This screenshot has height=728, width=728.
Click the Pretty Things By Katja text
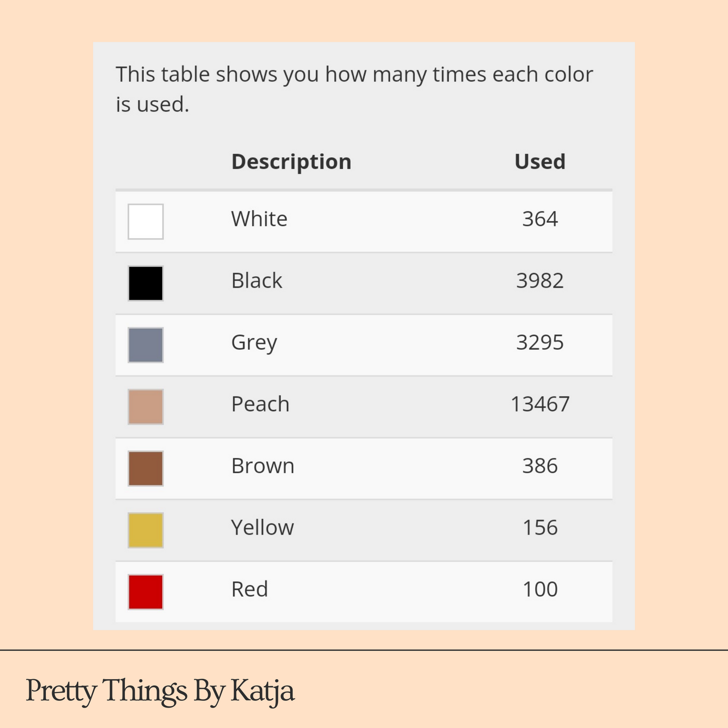[x=160, y=691]
